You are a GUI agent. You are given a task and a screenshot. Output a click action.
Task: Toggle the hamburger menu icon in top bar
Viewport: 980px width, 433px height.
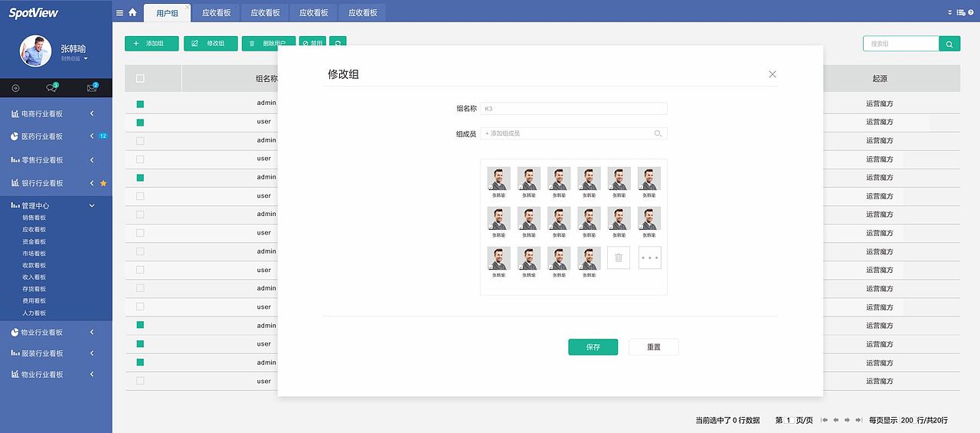[x=119, y=12]
